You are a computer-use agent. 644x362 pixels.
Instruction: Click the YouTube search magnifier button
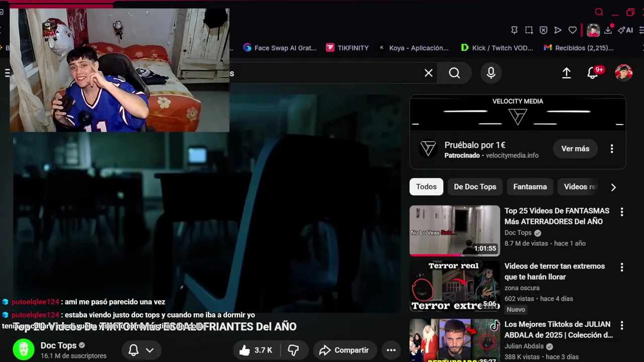454,73
